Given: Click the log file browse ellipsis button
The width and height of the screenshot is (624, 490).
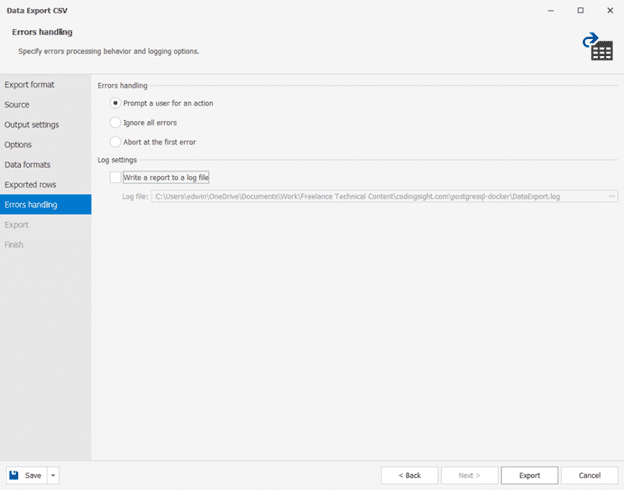Looking at the screenshot, I should (611, 197).
